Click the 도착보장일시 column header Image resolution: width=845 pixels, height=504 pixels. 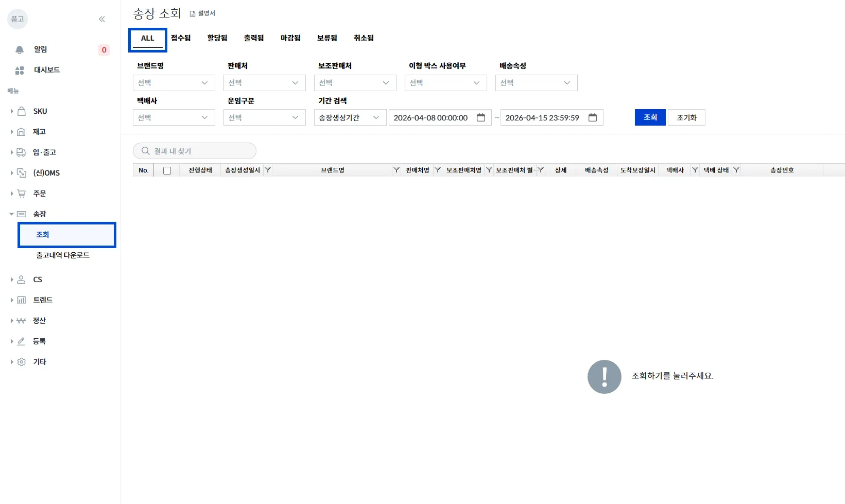(638, 170)
